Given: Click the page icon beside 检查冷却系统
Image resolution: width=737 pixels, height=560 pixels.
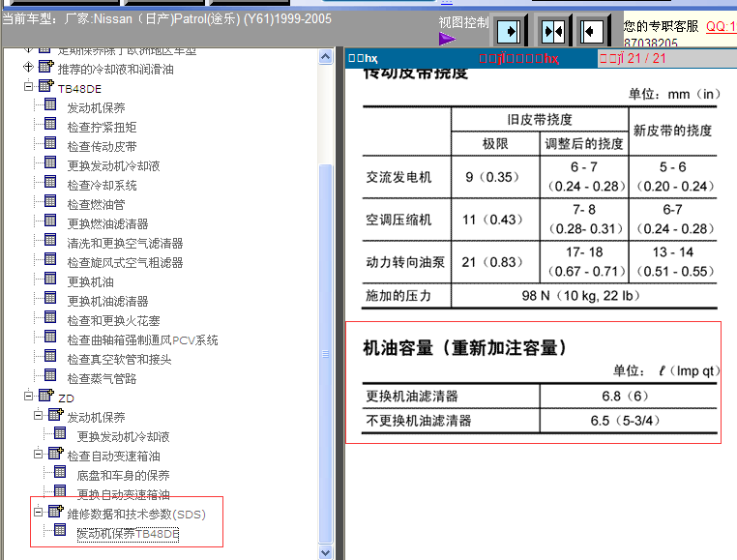Looking at the screenshot, I should [x=50, y=182].
